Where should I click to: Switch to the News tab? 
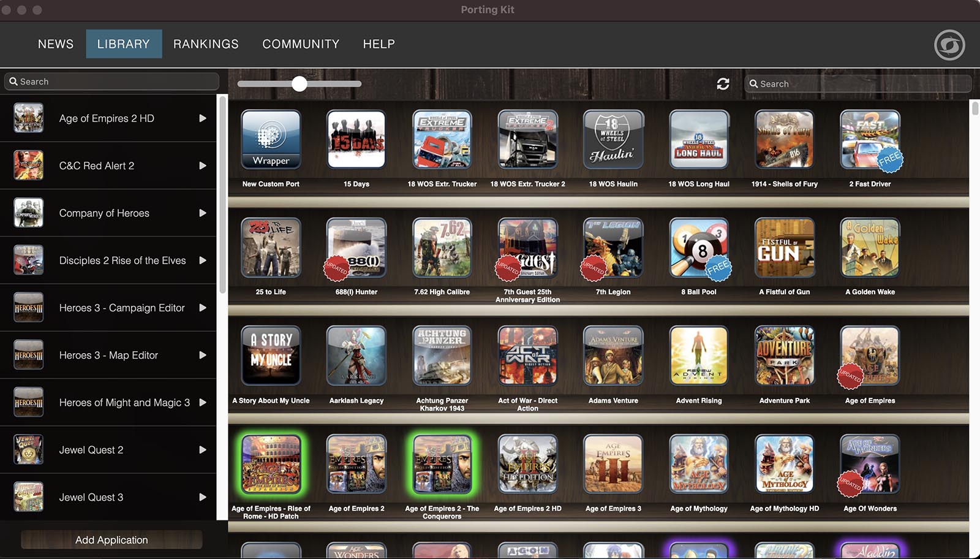(56, 44)
